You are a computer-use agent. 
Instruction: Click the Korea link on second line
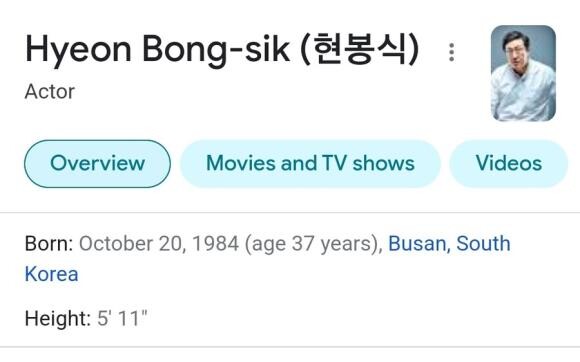[51, 274]
